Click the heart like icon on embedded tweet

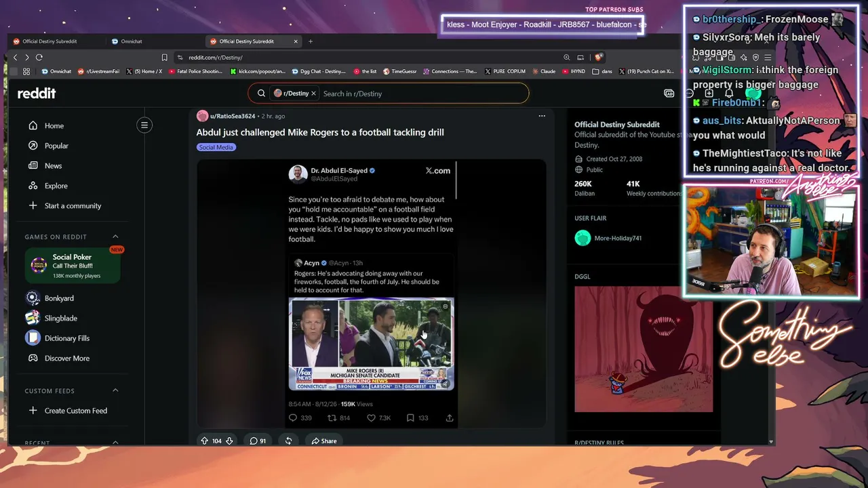click(371, 418)
